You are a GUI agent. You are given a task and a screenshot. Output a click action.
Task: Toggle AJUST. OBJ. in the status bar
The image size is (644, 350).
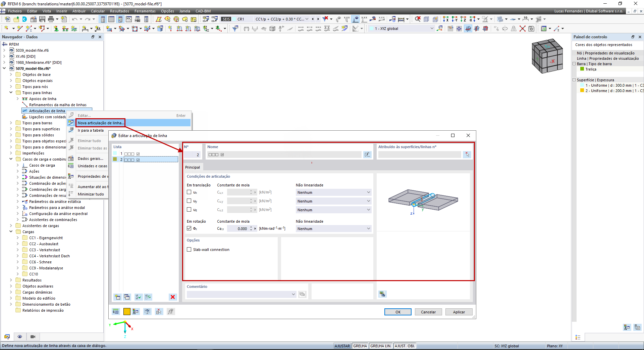(405, 346)
